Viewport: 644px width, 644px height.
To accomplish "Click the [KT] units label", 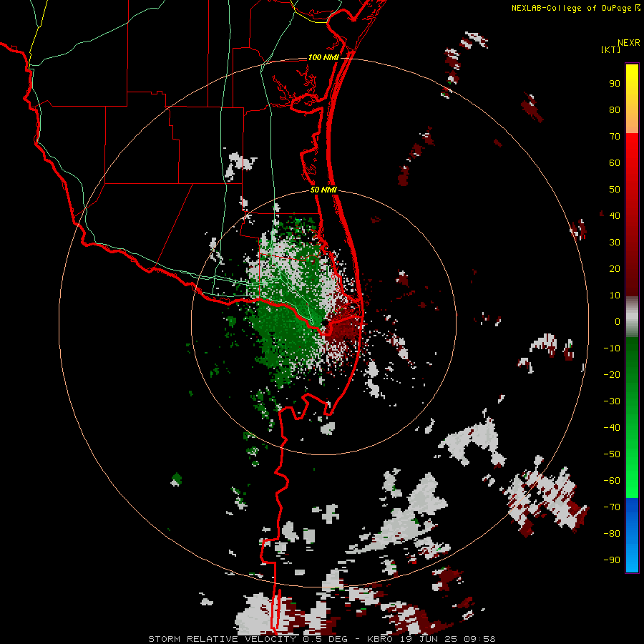I will click(x=611, y=49).
